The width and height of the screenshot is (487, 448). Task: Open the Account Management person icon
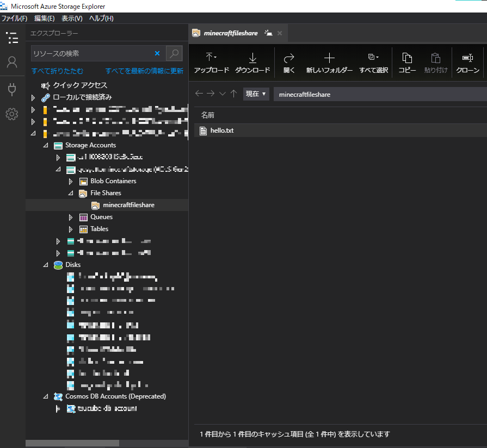pos(12,63)
